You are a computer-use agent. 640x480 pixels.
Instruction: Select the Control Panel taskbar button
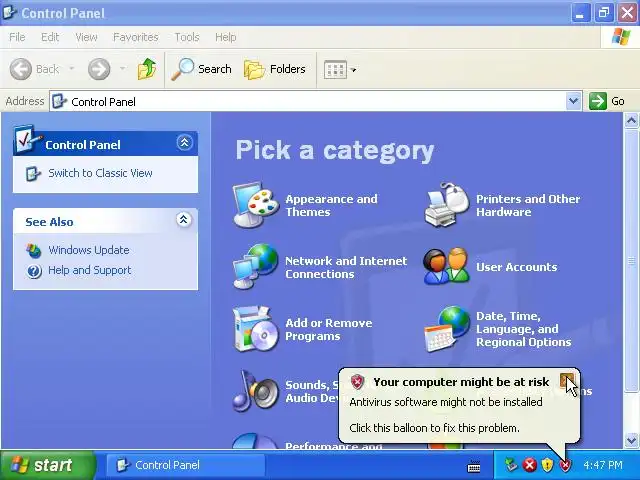click(x=186, y=465)
